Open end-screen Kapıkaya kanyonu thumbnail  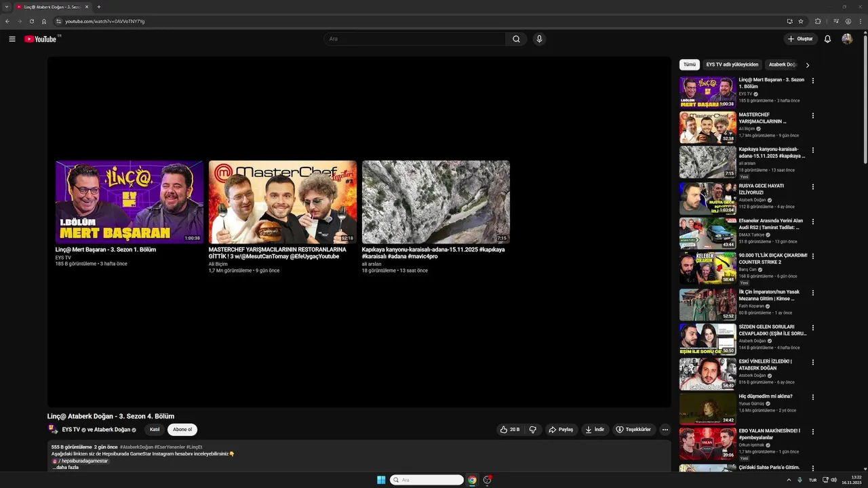coord(436,202)
